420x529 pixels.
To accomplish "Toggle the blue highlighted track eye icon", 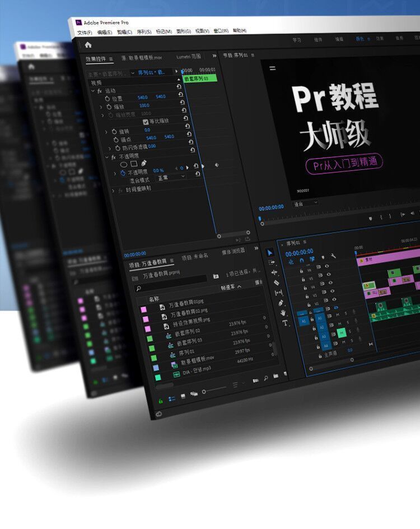I will pyautogui.click(x=336, y=308).
